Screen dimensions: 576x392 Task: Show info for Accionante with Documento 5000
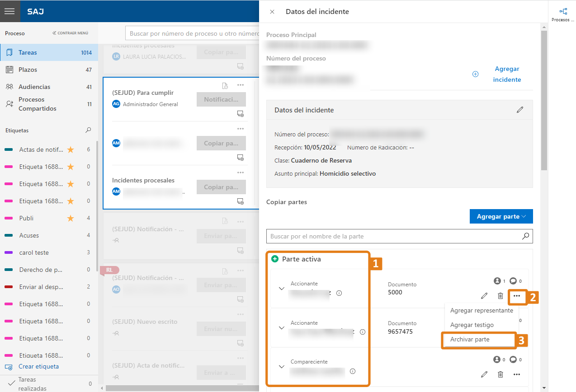pos(339,293)
